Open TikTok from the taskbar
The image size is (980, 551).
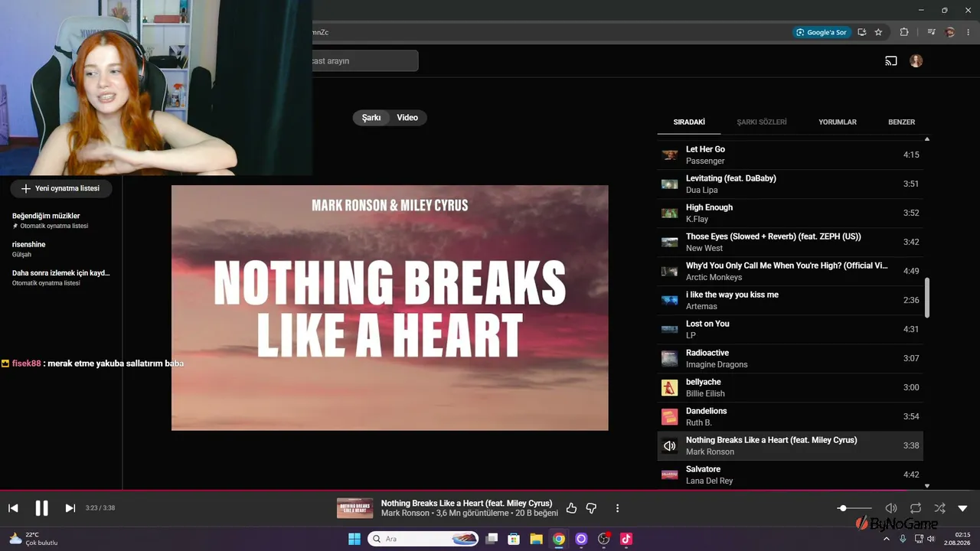(x=626, y=539)
